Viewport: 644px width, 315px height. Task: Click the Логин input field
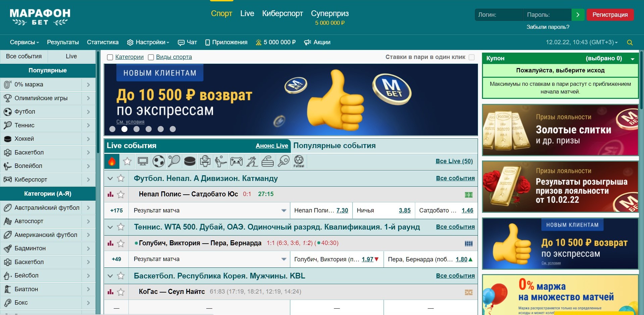point(499,15)
